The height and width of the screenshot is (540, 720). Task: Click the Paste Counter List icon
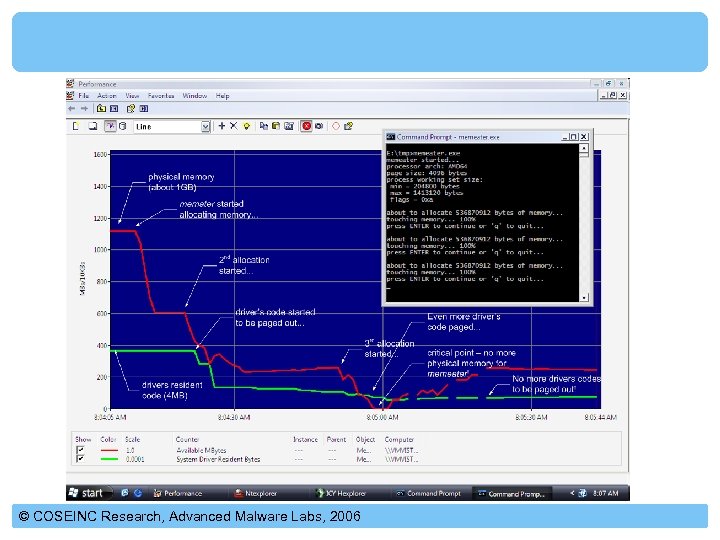point(276,126)
